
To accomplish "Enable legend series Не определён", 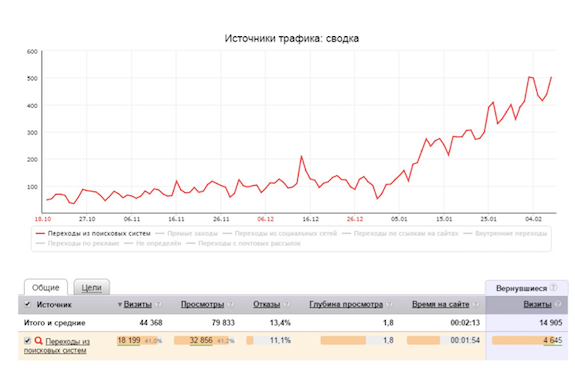I will [x=153, y=243].
